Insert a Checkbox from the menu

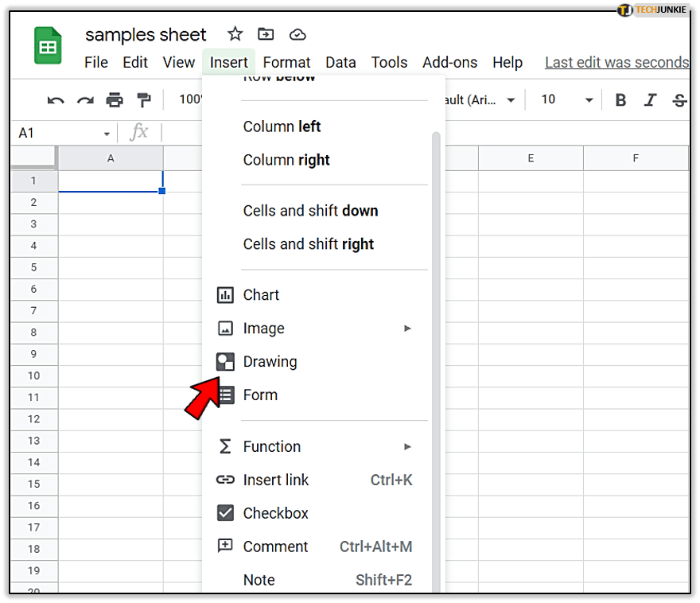275,513
